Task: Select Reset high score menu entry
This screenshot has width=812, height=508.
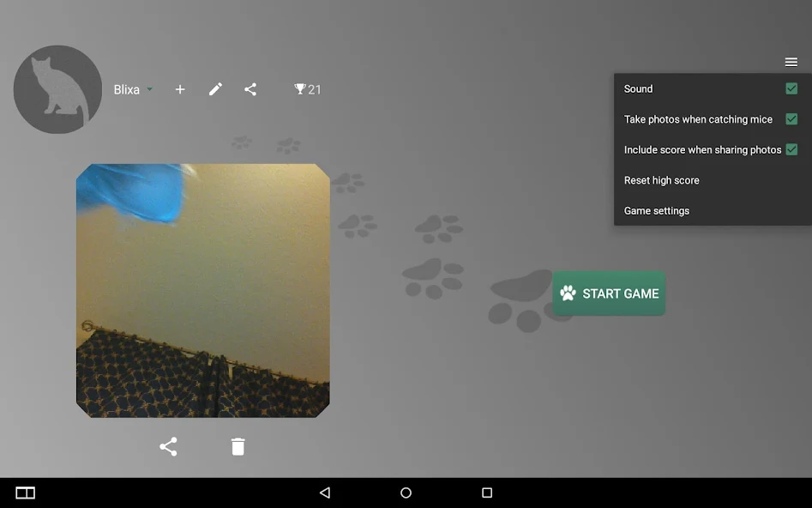Action: pos(662,180)
